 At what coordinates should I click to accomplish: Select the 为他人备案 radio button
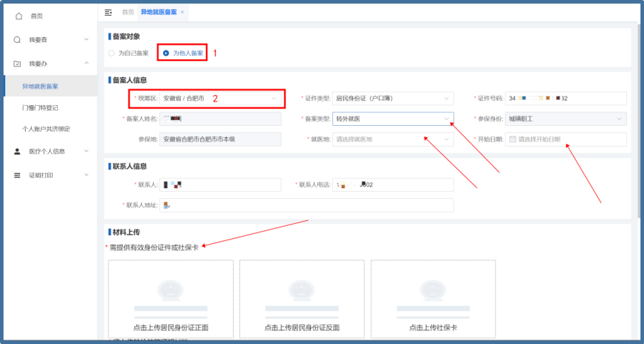coord(167,53)
